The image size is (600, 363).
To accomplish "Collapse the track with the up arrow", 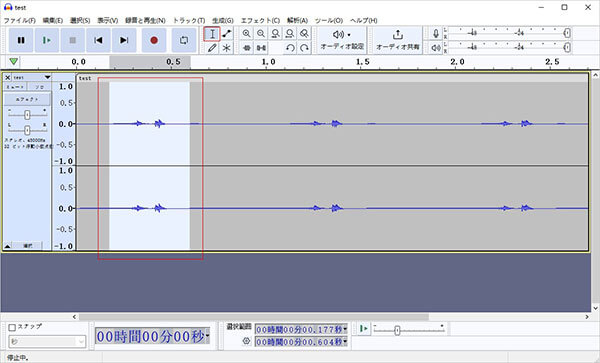I will (x=7, y=246).
